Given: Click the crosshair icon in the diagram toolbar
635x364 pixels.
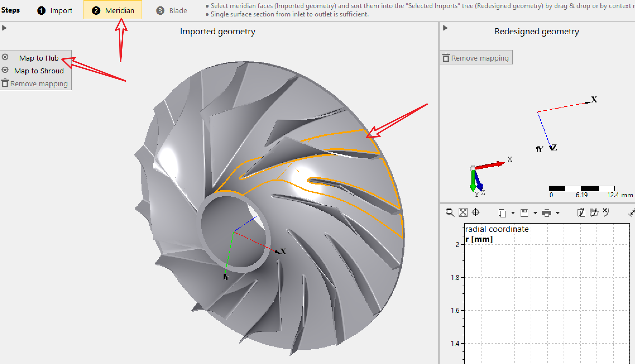Looking at the screenshot, I should (x=476, y=212).
